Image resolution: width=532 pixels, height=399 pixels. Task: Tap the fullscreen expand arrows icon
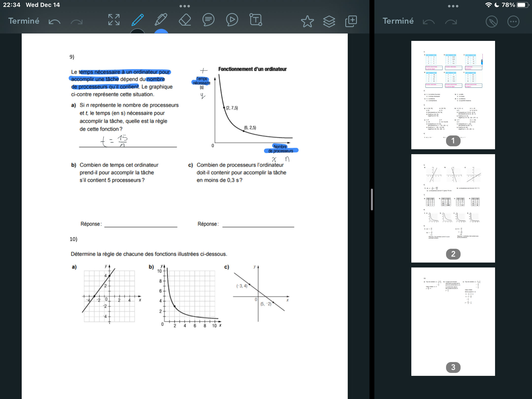click(114, 20)
